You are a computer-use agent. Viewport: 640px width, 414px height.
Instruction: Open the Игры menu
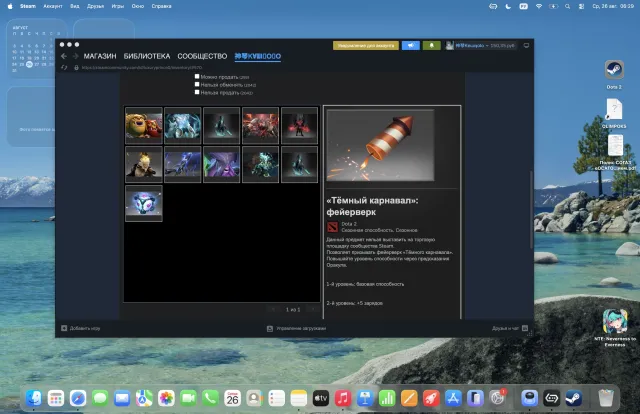tap(118, 6)
